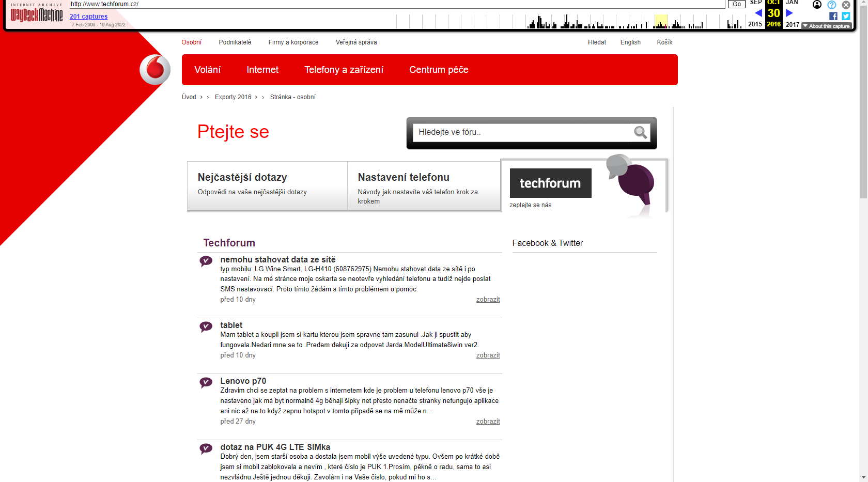The width and height of the screenshot is (868, 482).
Task: Open Nastavení telefonu tab
Action: click(x=424, y=186)
